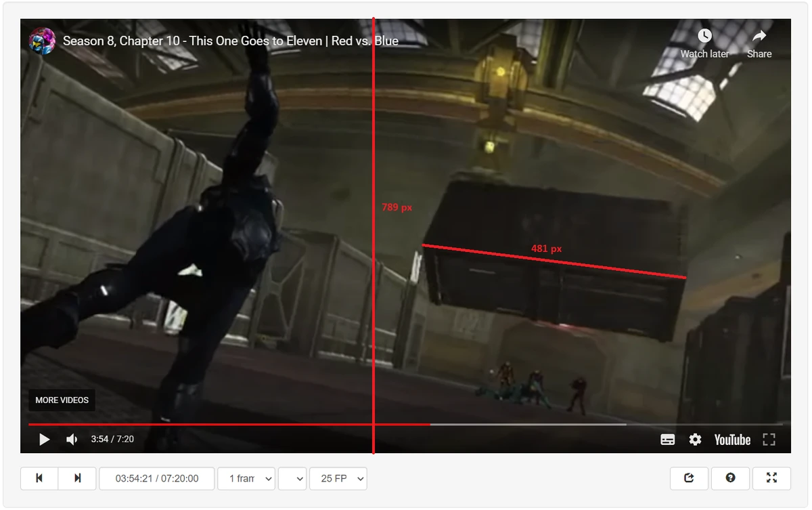Play the YouTube video

pos(44,440)
